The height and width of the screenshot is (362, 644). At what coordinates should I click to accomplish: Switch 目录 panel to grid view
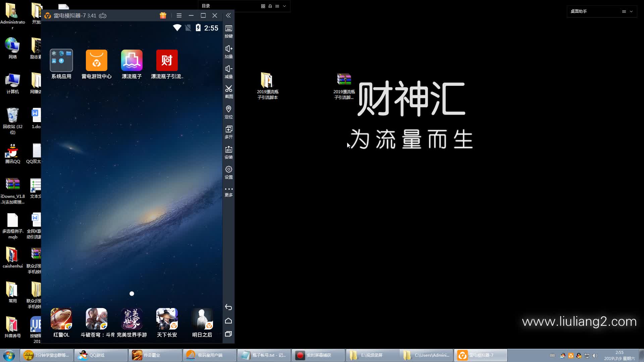[x=263, y=6]
